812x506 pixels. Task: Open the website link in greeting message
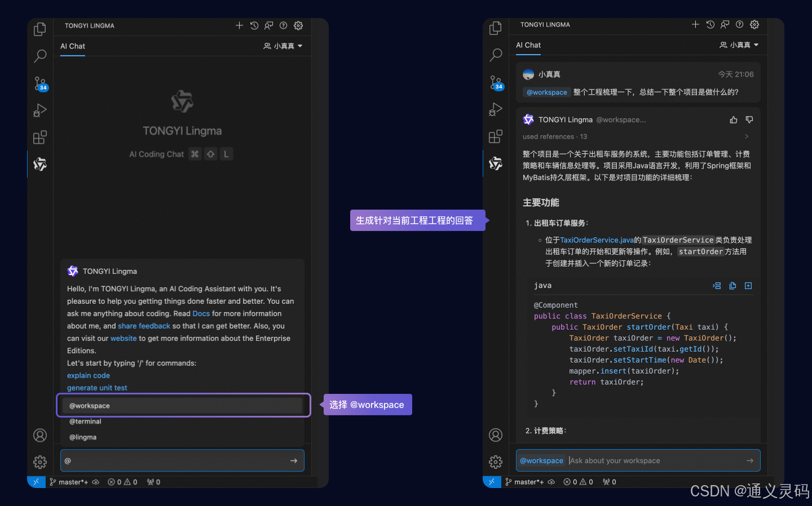123,339
